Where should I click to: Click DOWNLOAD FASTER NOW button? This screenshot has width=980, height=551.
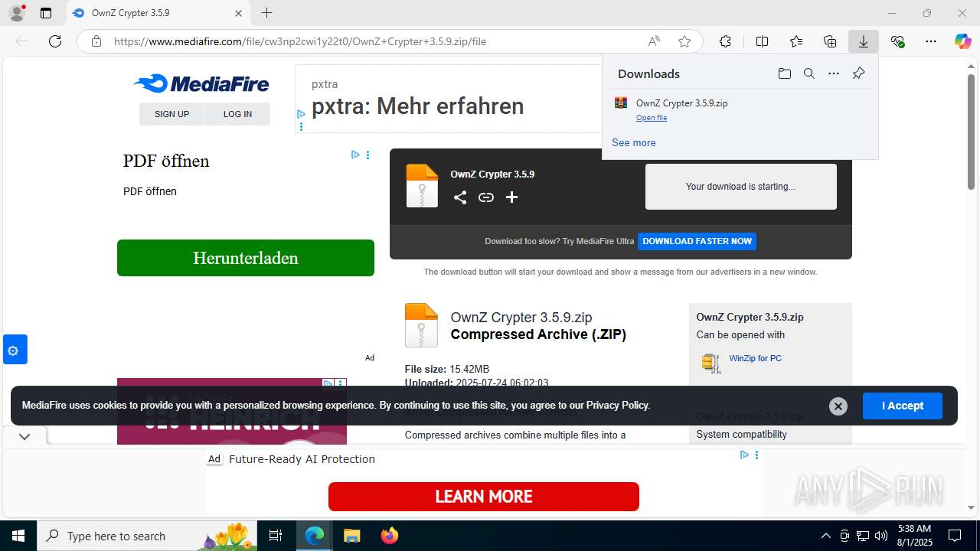tap(697, 241)
